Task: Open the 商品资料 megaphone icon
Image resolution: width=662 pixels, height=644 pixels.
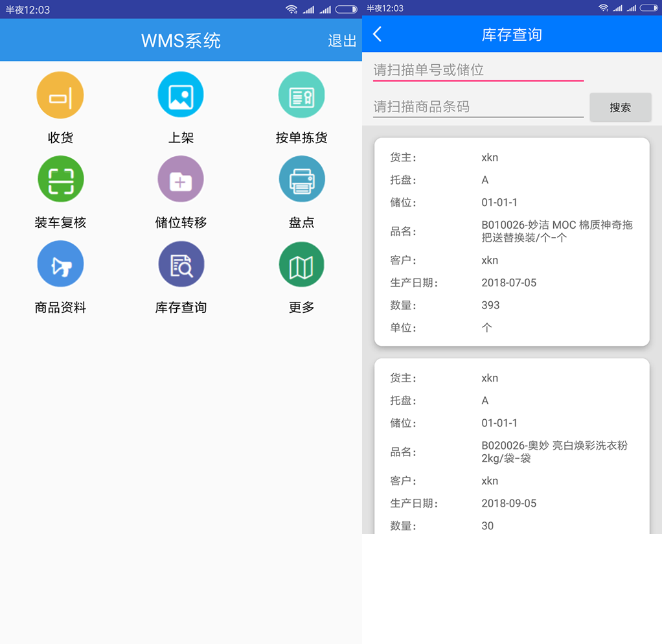Action: point(60,264)
